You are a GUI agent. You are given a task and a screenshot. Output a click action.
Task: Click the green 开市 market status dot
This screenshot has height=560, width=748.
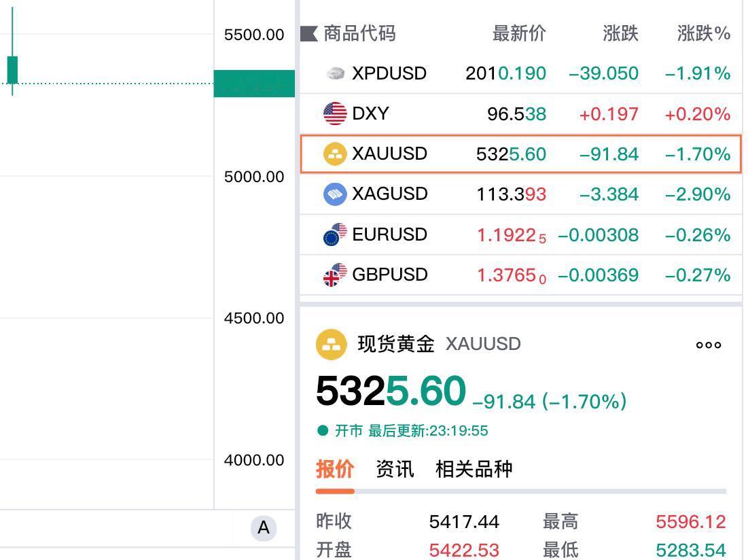click(323, 431)
